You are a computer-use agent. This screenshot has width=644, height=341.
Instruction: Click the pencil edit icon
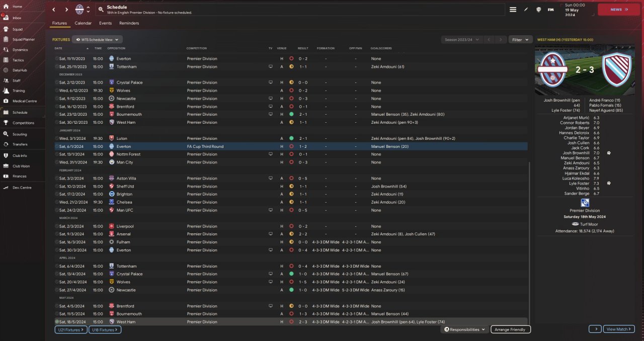pyautogui.click(x=526, y=10)
